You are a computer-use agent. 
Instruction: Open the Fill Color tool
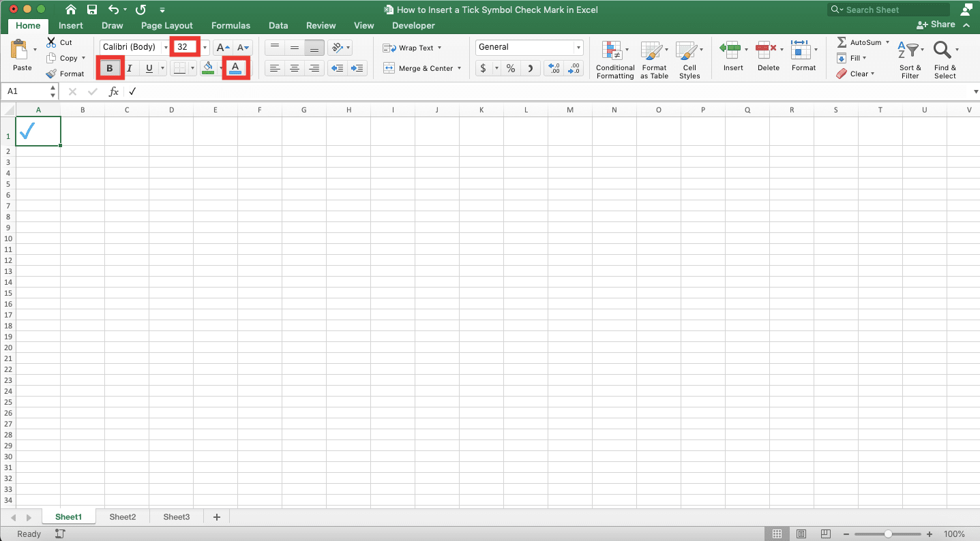pyautogui.click(x=208, y=68)
